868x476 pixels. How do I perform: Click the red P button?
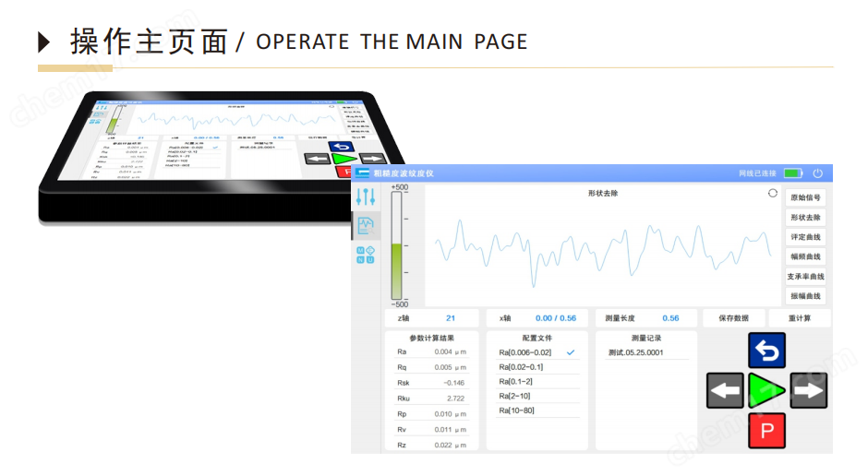pyautogui.click(x=766, y=431)
